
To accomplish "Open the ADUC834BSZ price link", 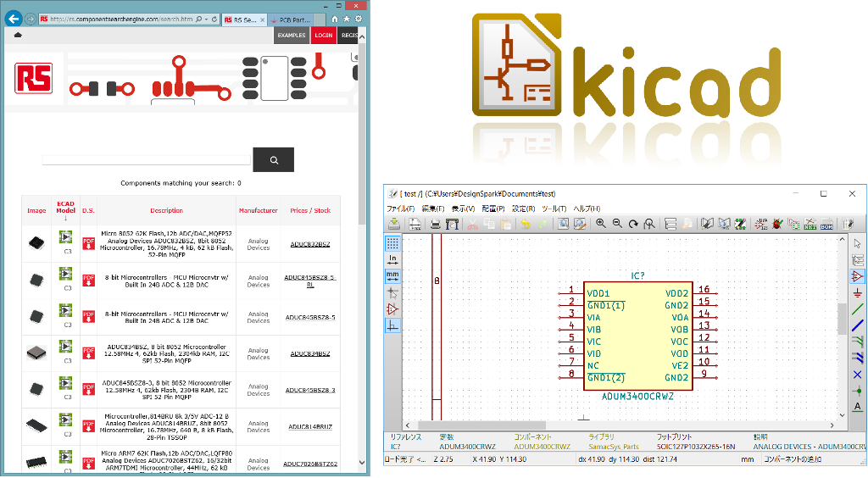I will [309, 353].
